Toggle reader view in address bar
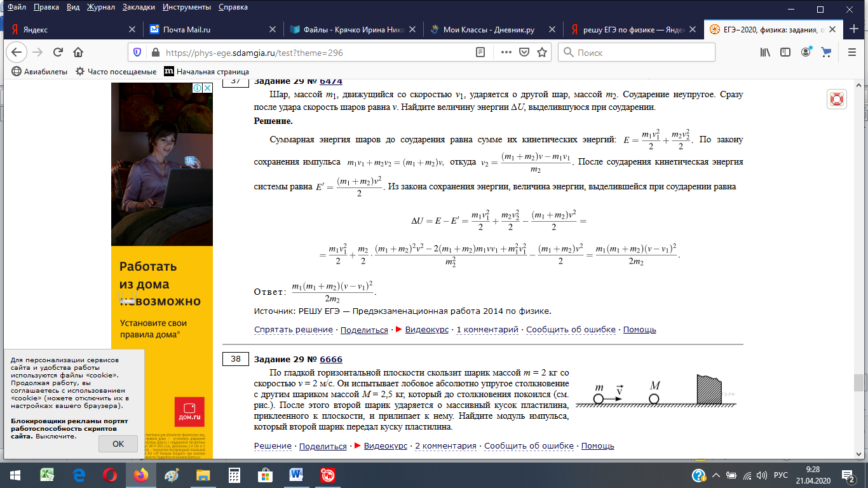The height and width of the screenshot is (488, 868). point(480,53)
